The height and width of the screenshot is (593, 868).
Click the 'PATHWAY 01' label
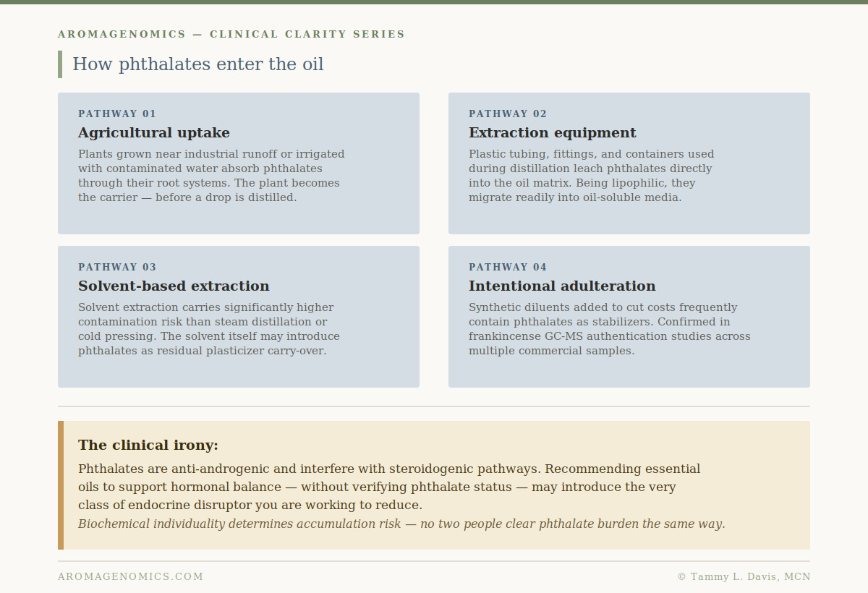(117, 114)
